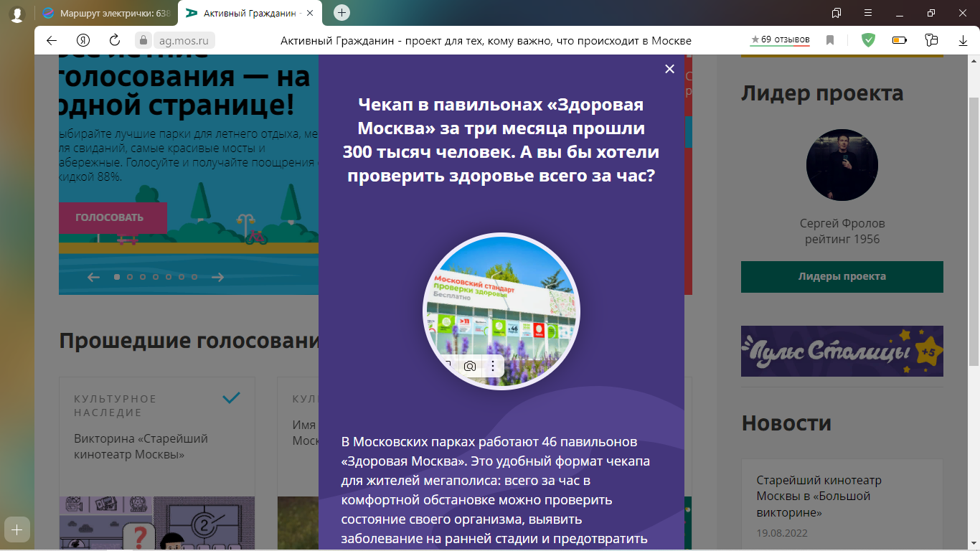Click the Прошедшие голосования heading
The image size is (980, 551).
tap(189, 341)
